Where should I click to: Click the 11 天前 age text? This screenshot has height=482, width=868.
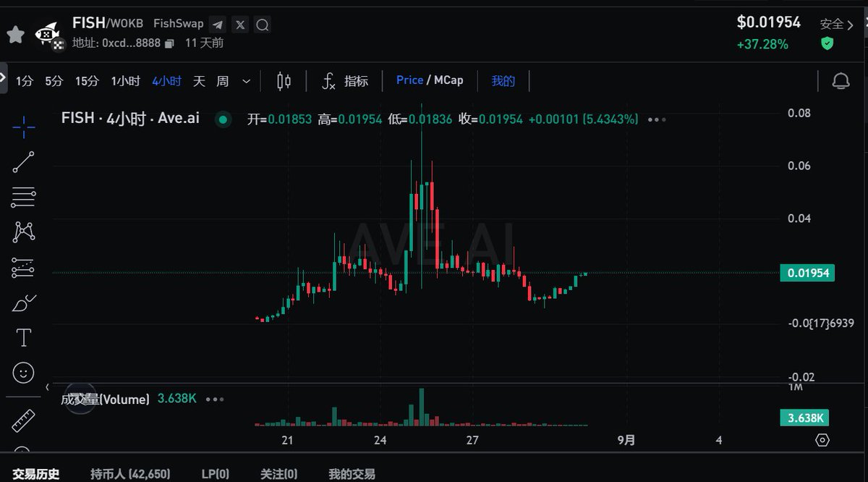click(x=204, y=43)
